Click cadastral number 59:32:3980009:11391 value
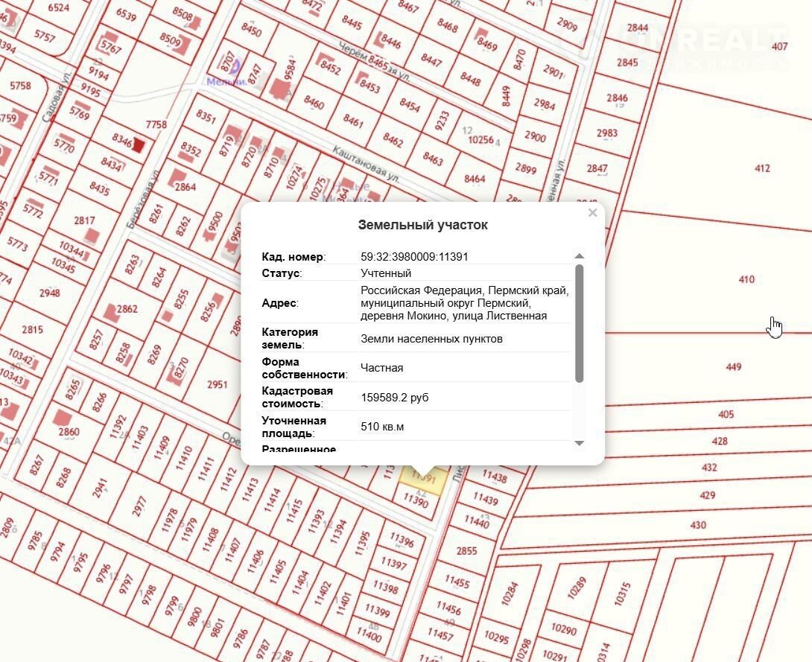This screenshot has height=662, width=812. pos(414,257)
